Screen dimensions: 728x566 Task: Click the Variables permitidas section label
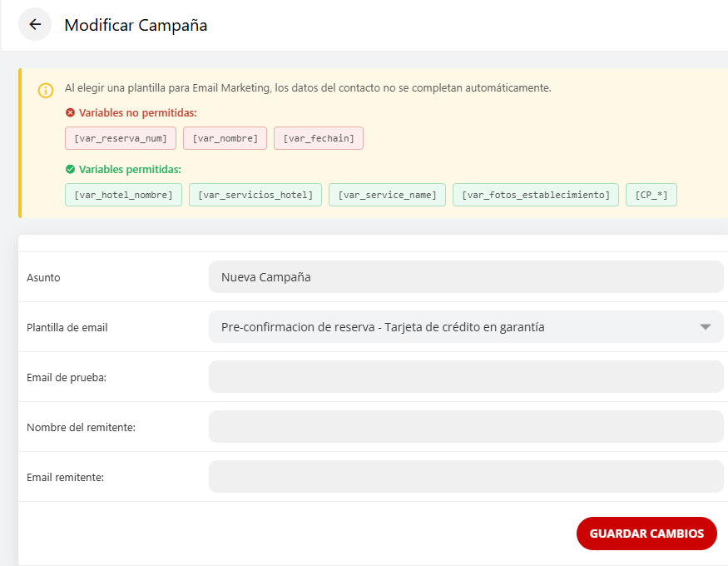coord(129,169)
